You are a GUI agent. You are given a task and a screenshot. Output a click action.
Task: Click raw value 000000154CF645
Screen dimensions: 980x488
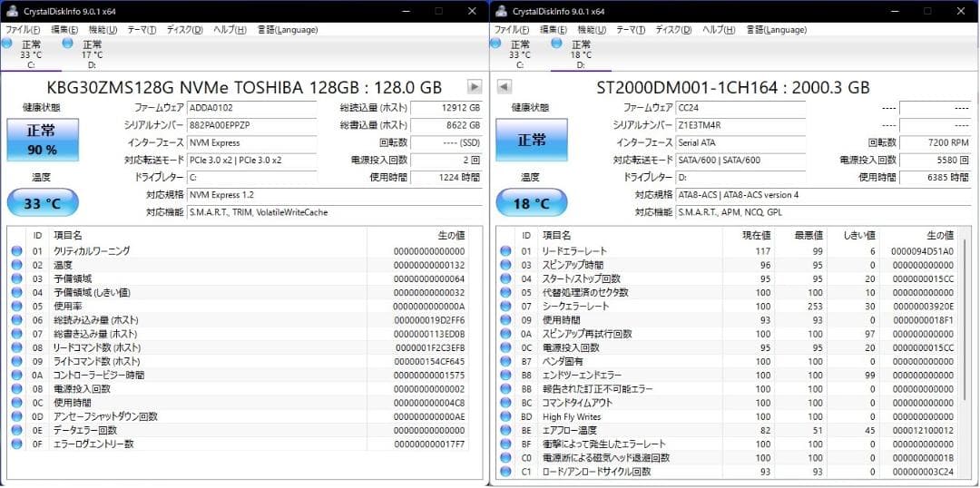point(429,361)
